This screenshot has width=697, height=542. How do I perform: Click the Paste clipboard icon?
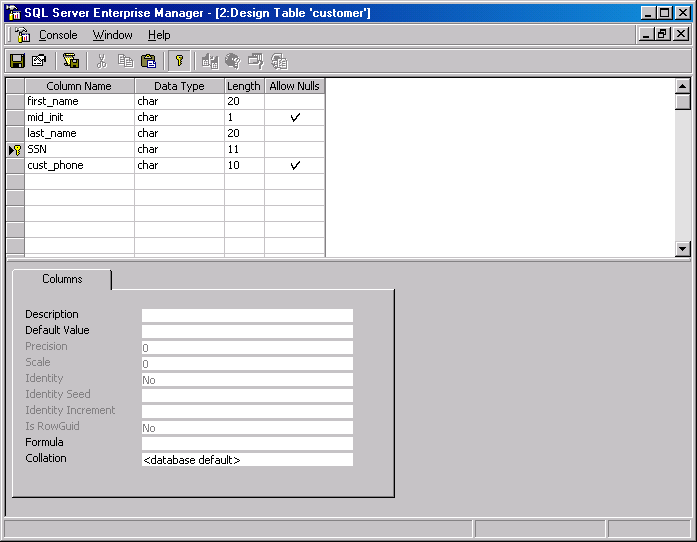click(148, 61)
